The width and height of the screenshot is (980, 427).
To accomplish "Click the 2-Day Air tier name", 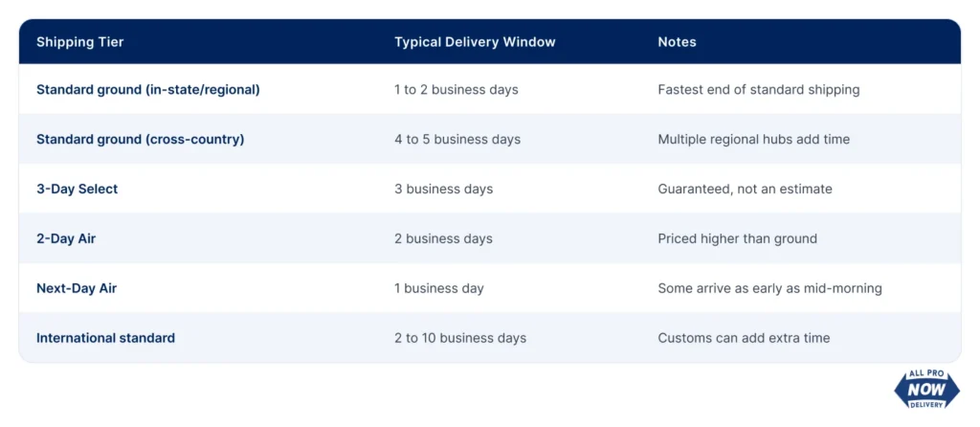I will (x=66, y=238).
